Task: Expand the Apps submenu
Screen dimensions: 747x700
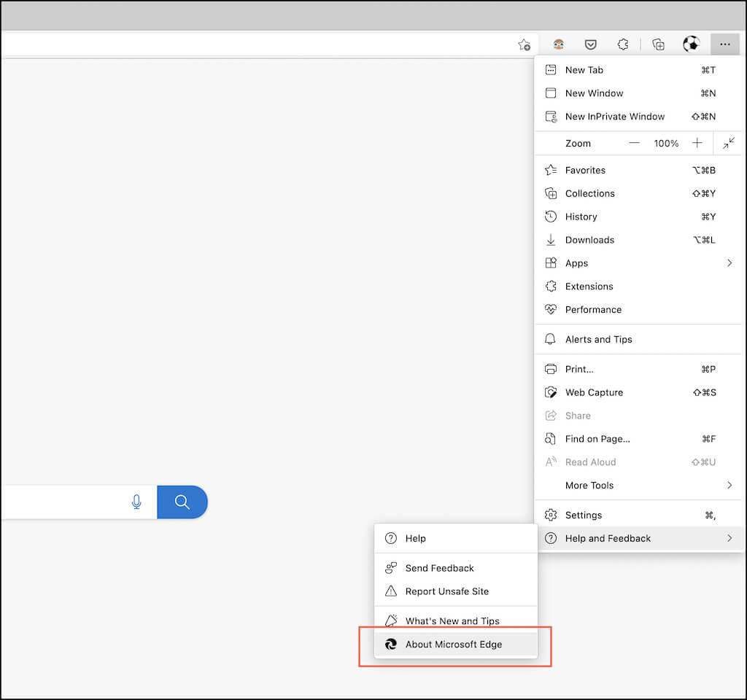Action: tap(638, 263)
